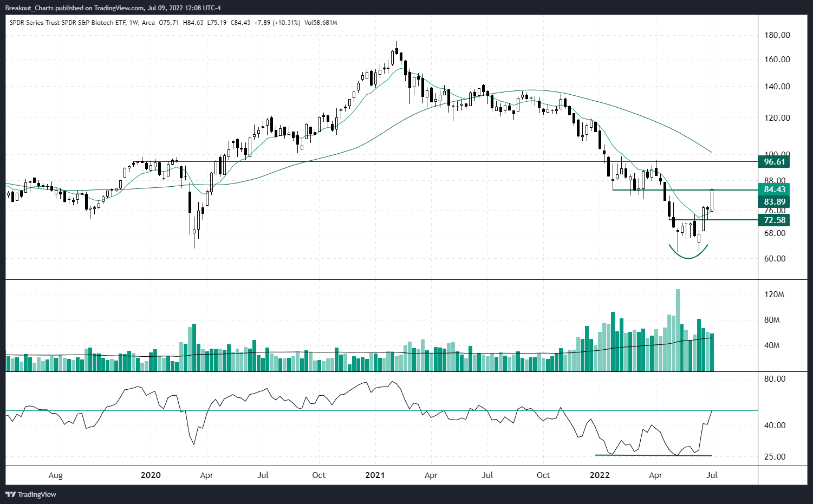Click the 83.89 price tag

click(x=774, y=202)
